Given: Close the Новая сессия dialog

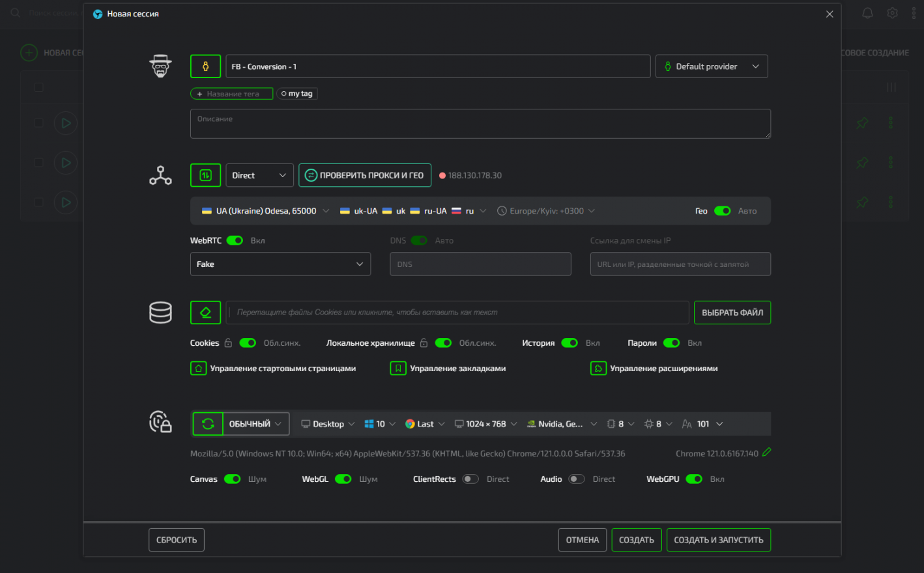Looking at the screenshot, I should point(830,14).
